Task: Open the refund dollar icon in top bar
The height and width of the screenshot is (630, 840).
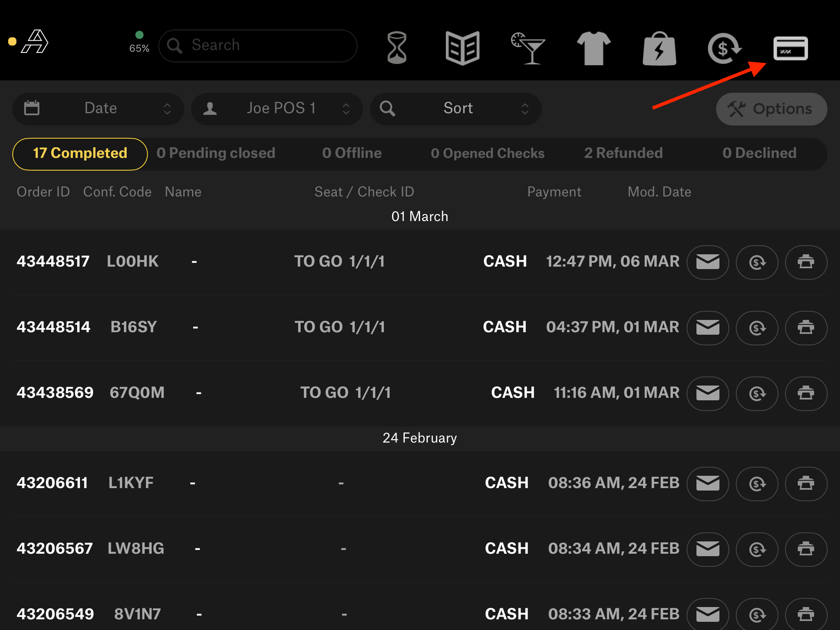Action: coord(724,48)
